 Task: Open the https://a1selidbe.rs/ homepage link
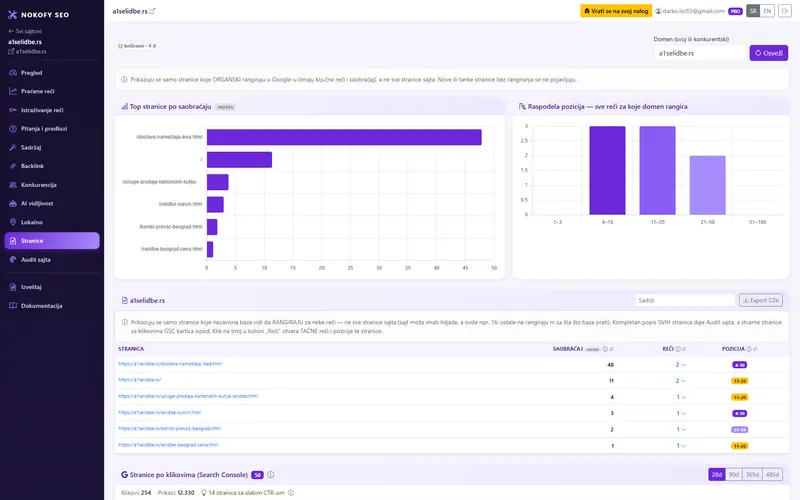coord(139,380)
